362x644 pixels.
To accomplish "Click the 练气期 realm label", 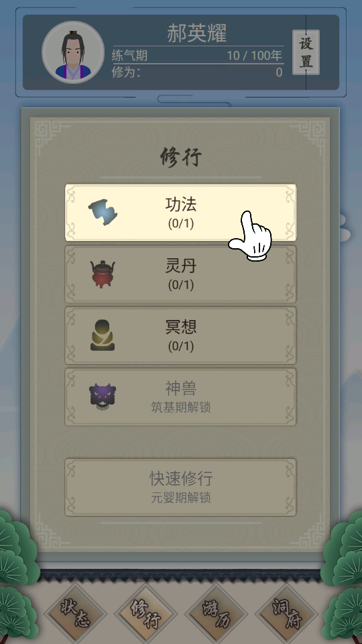I will click(129, 56).
